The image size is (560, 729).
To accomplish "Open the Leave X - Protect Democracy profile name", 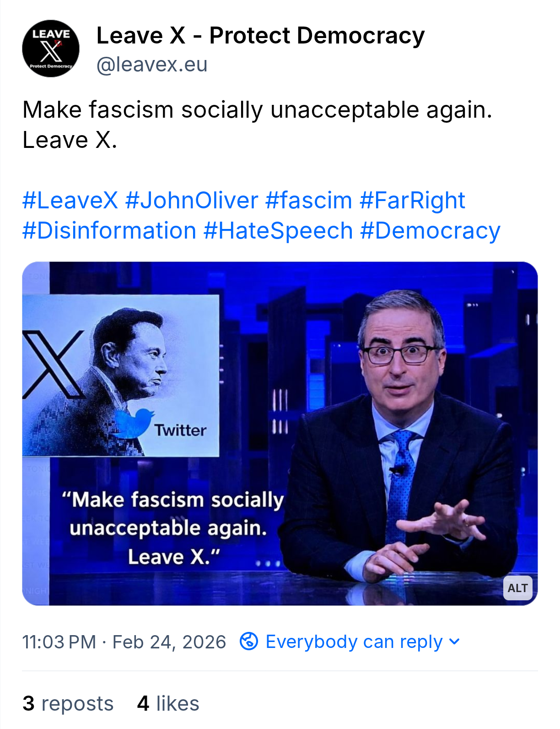I will 260,36.
